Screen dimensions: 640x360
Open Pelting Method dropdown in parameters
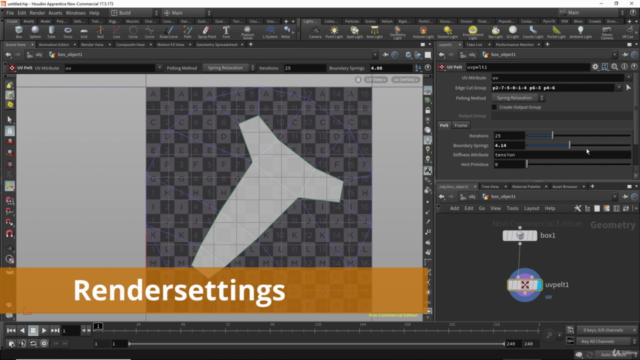518,98
